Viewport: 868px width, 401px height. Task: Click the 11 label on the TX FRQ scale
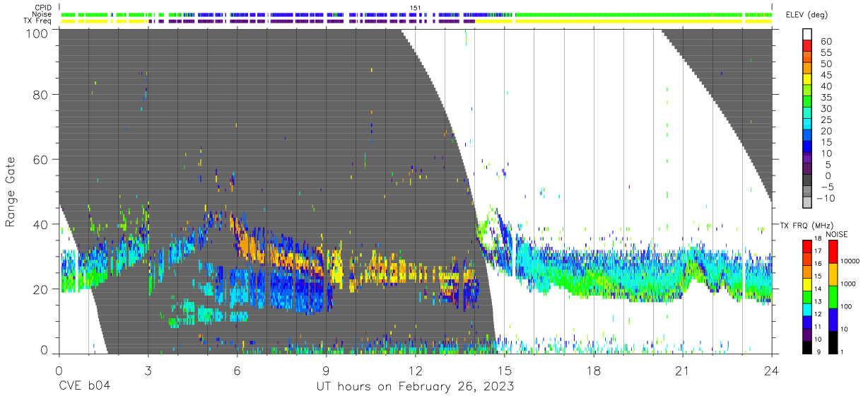coord(818,327)
